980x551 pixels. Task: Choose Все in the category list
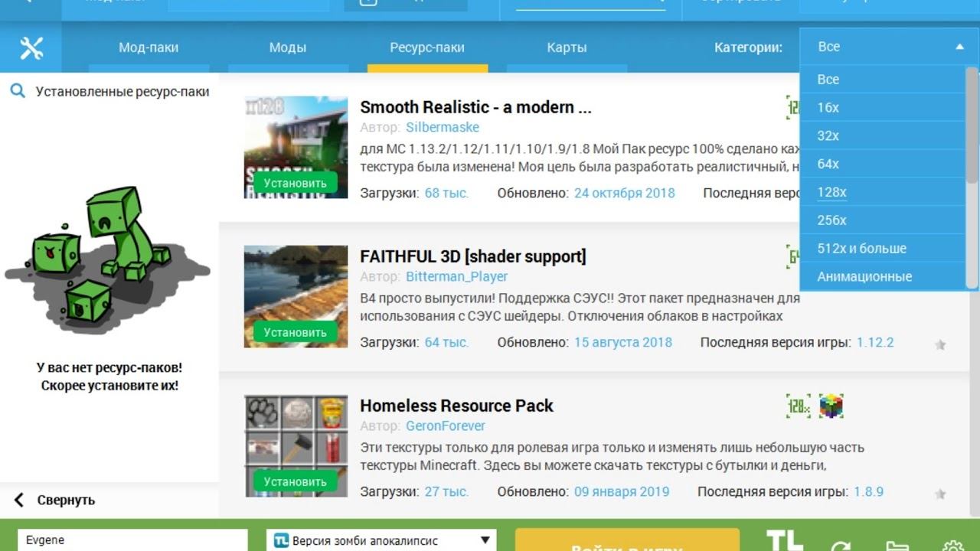click(x=883, y=79)
